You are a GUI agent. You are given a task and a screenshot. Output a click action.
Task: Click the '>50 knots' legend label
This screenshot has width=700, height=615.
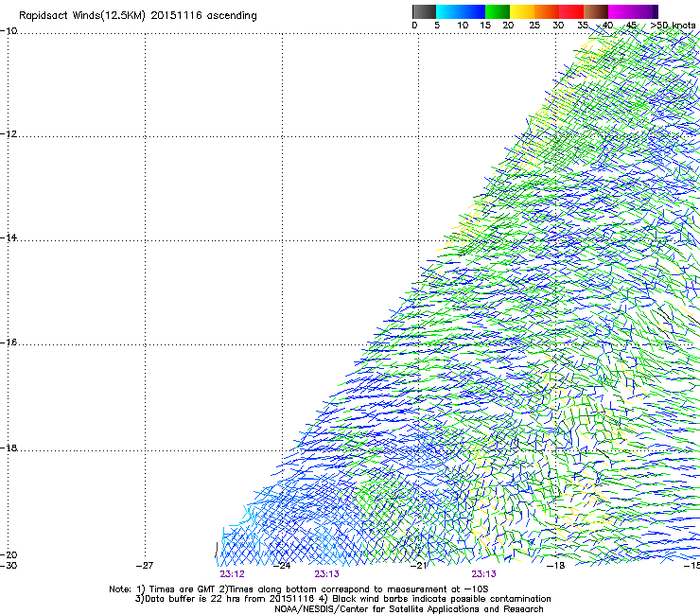pos(673,26)
